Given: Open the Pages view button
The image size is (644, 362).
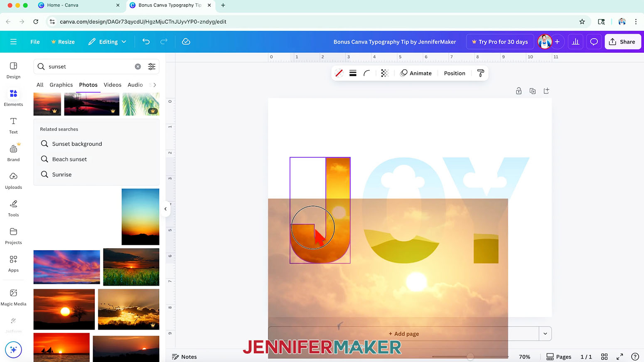Looking at the screenshot, I should [559, 357].
